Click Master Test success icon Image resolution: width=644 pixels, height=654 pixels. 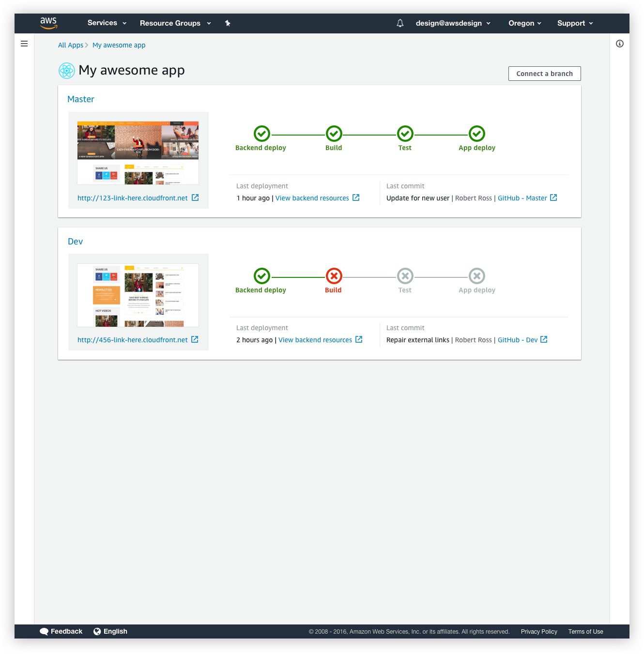coord(405,134)
